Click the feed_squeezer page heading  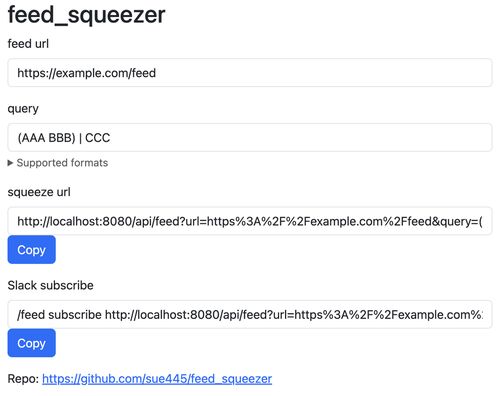pyautogui.click(x=86, y=15)
